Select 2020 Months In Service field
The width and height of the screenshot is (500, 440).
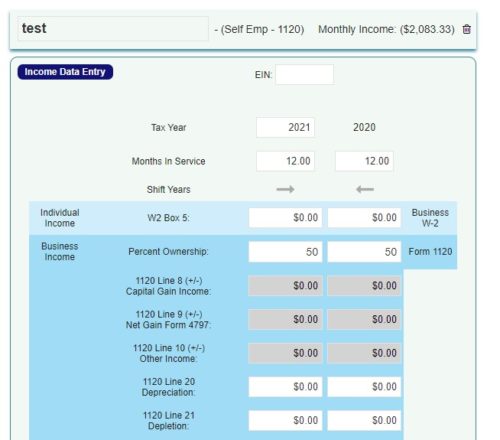[364, 161]
